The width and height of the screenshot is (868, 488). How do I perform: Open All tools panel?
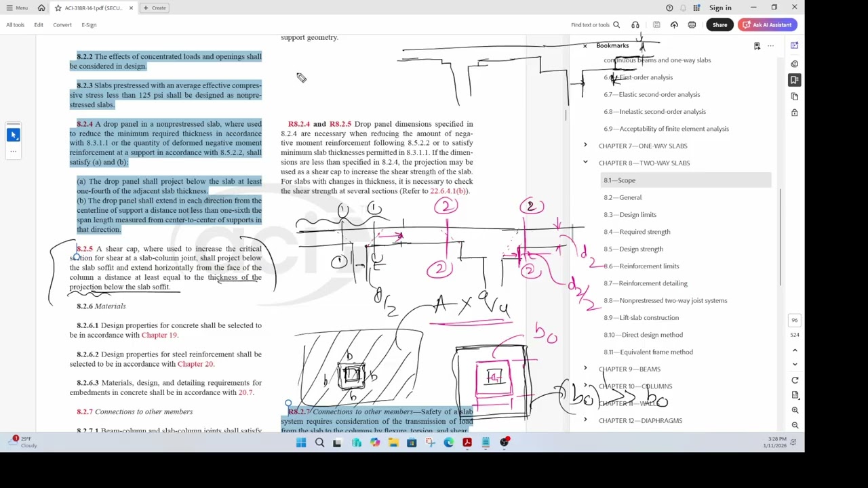[x=15, y=24]
